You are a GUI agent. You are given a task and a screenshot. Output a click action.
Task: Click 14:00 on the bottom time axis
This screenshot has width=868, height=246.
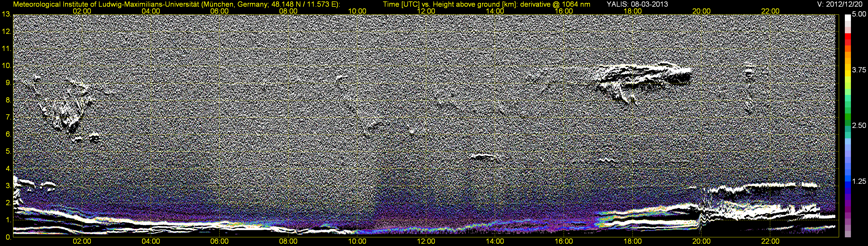(495, 242)
